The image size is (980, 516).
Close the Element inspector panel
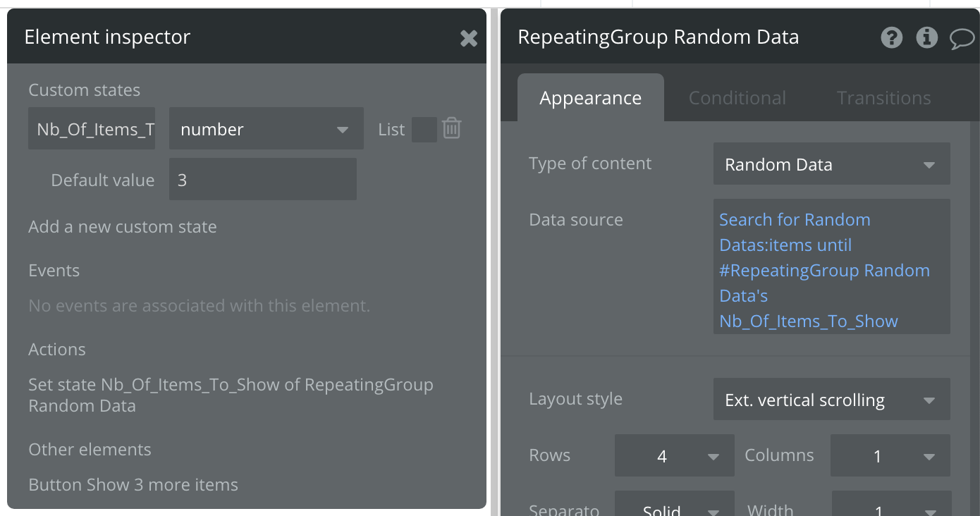[x=469, y=38]
